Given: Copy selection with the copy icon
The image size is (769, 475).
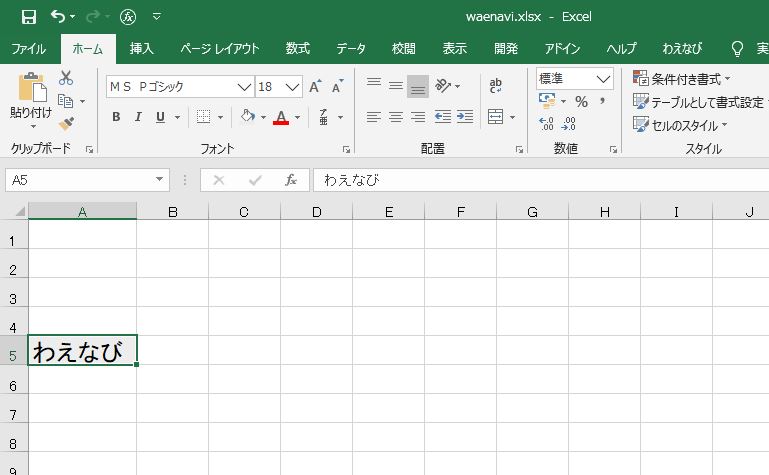Looking at the screenshot, I should point(65,100).
